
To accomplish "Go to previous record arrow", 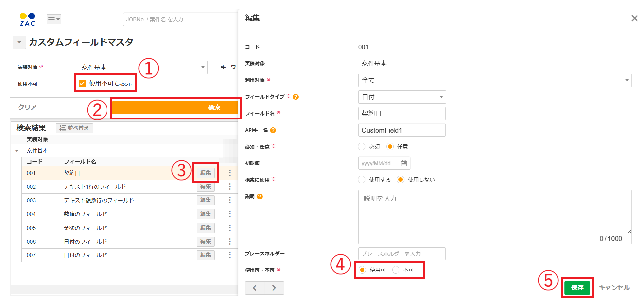I will coord(254,288).
